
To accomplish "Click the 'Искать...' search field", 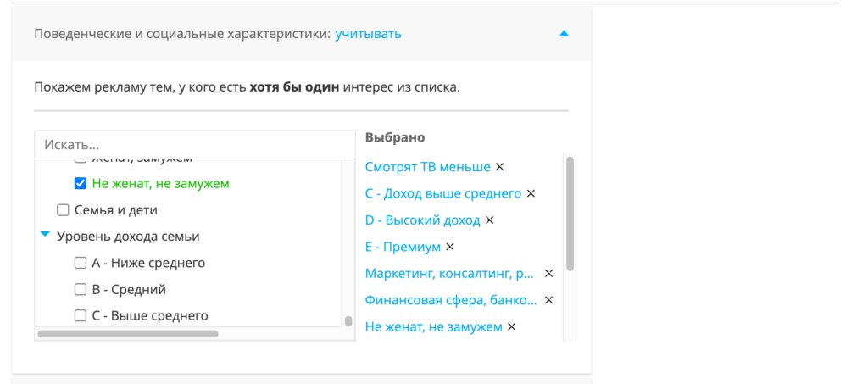I will click(194, 145).
